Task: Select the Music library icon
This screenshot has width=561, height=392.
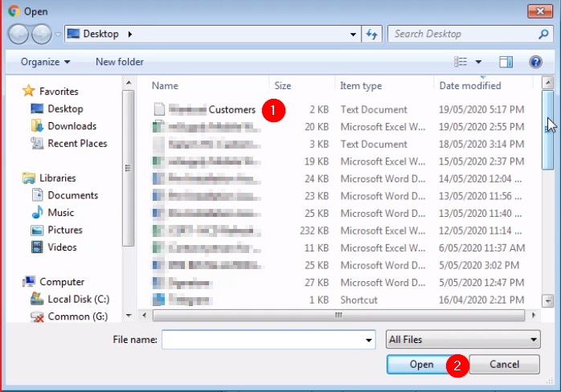Action: (37, 213)
